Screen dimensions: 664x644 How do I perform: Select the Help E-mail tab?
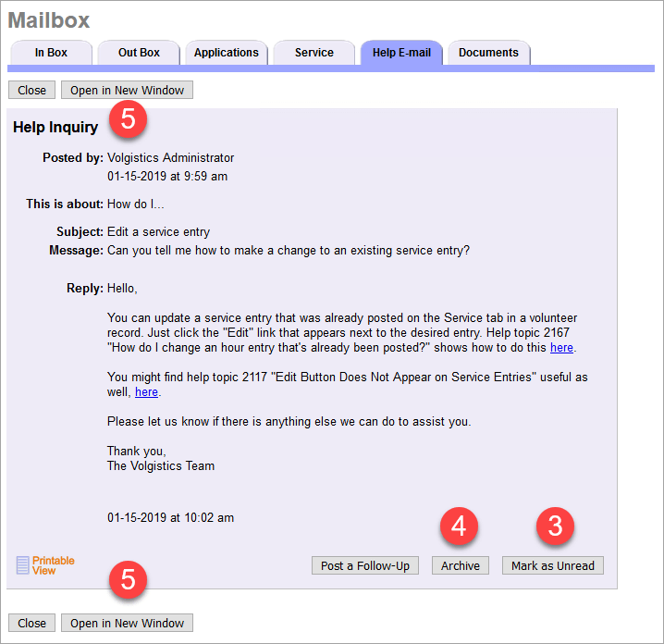401,53
